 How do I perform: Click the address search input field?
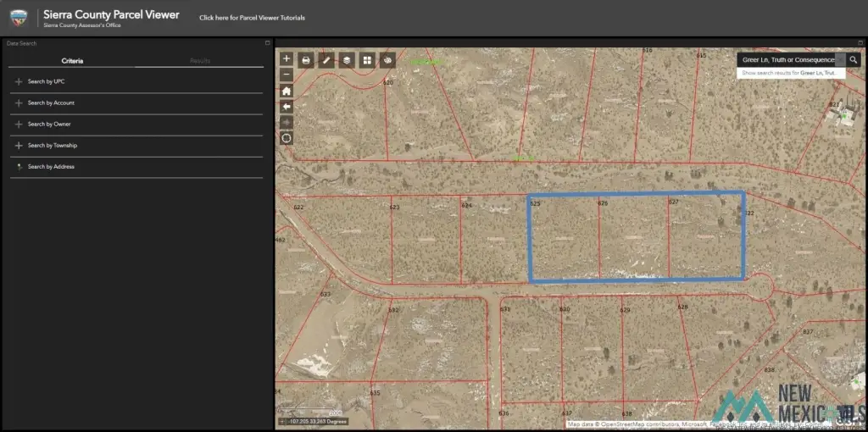coord(788,60)
